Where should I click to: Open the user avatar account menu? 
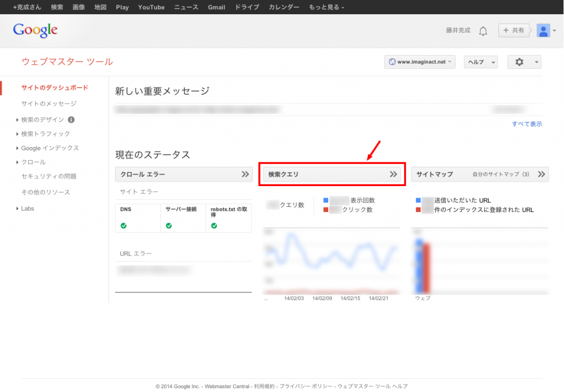[x=543, y=31]
